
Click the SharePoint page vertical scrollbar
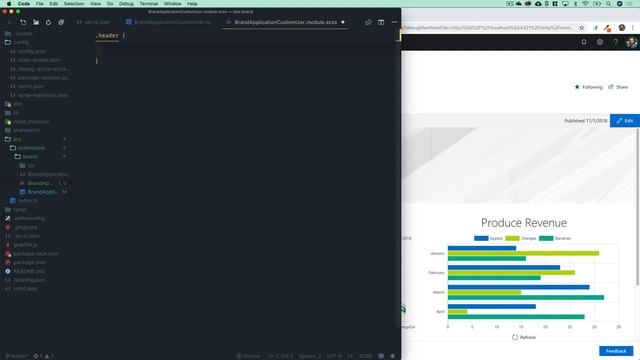coord(637,206)
